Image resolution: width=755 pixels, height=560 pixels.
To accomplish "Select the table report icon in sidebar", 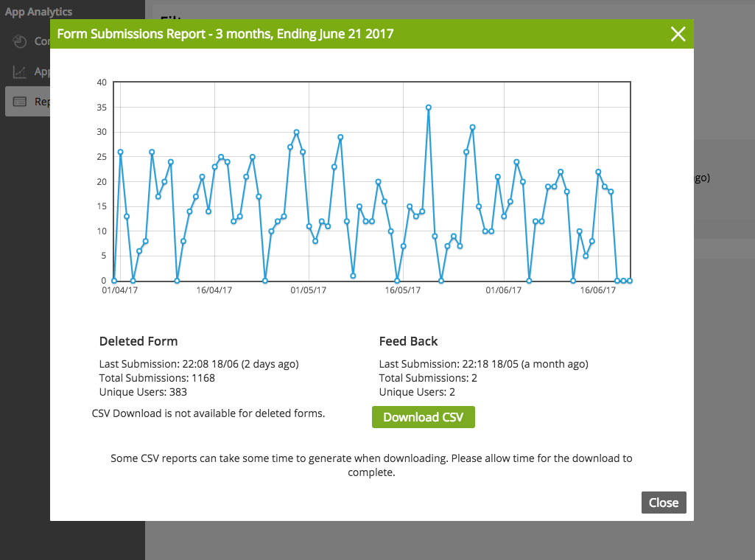I will (x=20, y=102).
